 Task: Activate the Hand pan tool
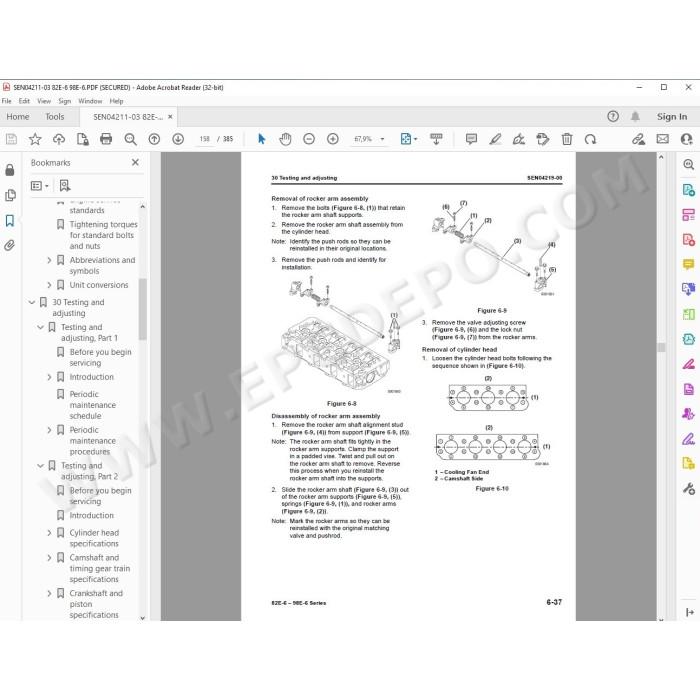tap(285, 139)
